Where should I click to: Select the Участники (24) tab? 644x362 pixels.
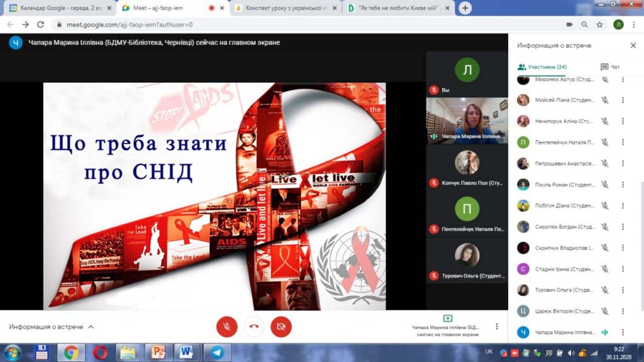coord(542,67)
